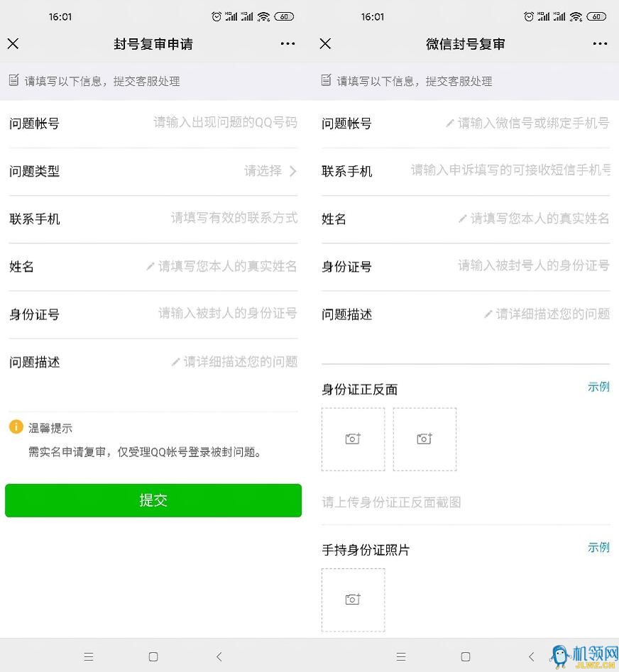The image size is (619, 672).
Task: Tap the Wi-Fi icon in left status bar
Action: (x=263, y=16)
